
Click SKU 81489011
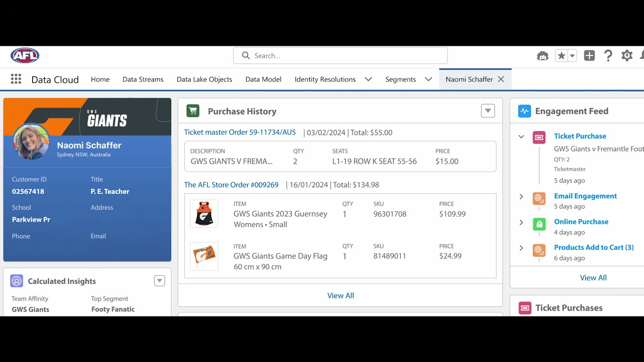point(390,256)
